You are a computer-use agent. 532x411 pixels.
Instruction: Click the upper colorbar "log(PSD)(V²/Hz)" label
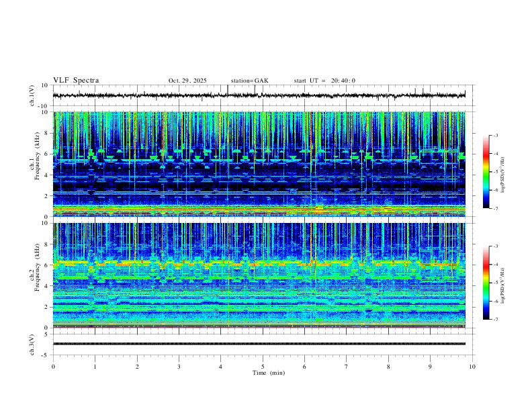click(502, 175)
